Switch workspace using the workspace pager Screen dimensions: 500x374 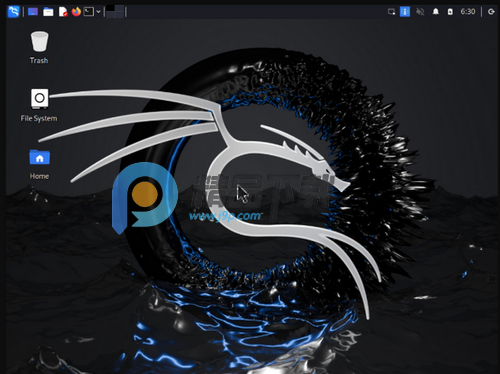point(115,12)
